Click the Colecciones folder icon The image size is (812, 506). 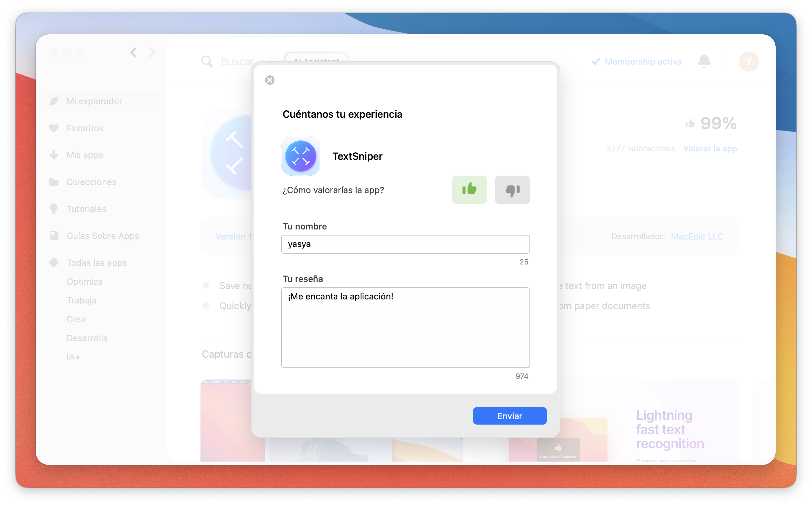(54, 182)
